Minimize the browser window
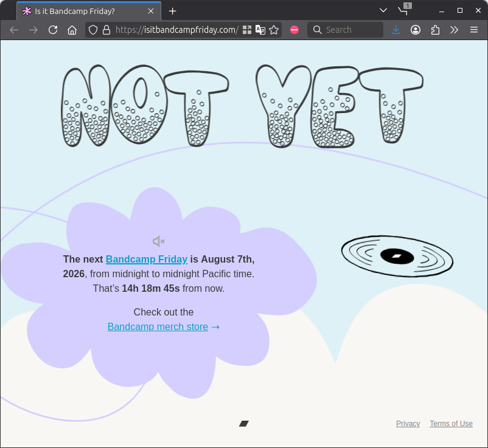Screen dimensions: 488x448 (x=442, y=11)
